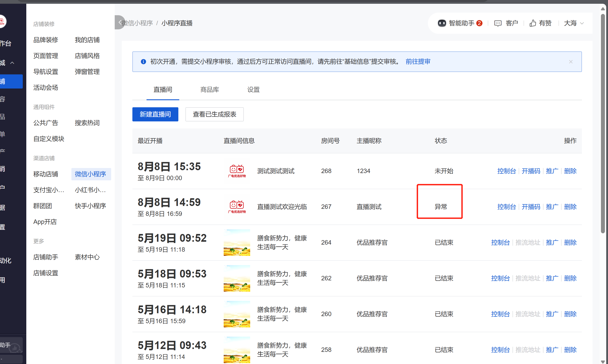Viewport: 608px width, 364px height.
Task: Open the live room 264 cover thumbnail
Action: [237, 243]
